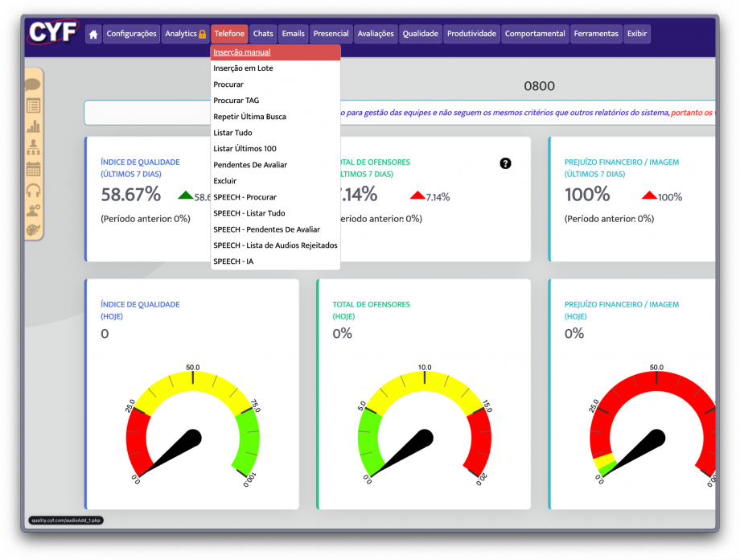The image size is (740, 560).
Task: Expand the Ferramentas menu
Action: (596, 34)
